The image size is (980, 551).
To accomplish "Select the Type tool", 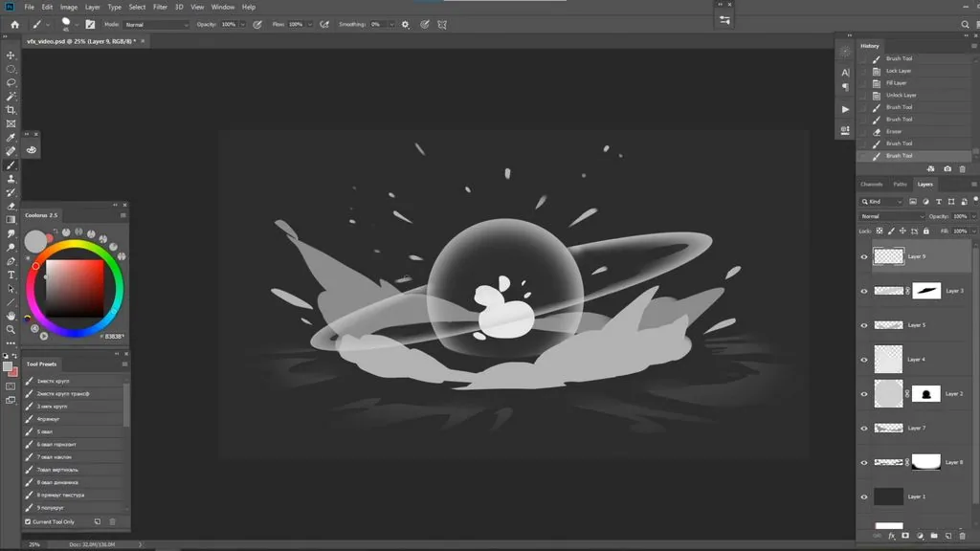I will [x=11, y=275].
